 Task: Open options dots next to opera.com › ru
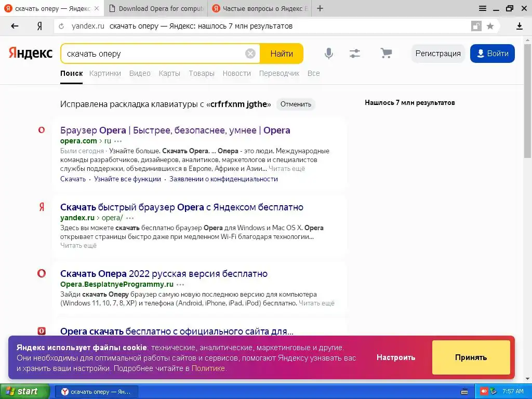[x=118, y=141]
